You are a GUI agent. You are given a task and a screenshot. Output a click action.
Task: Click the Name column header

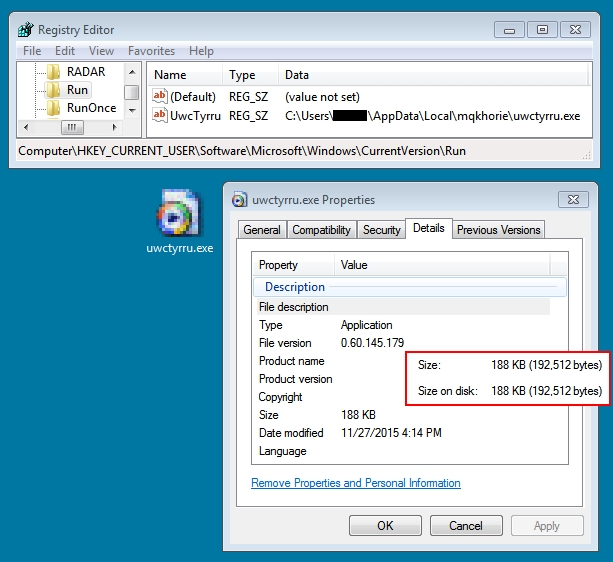pos(185,75)
